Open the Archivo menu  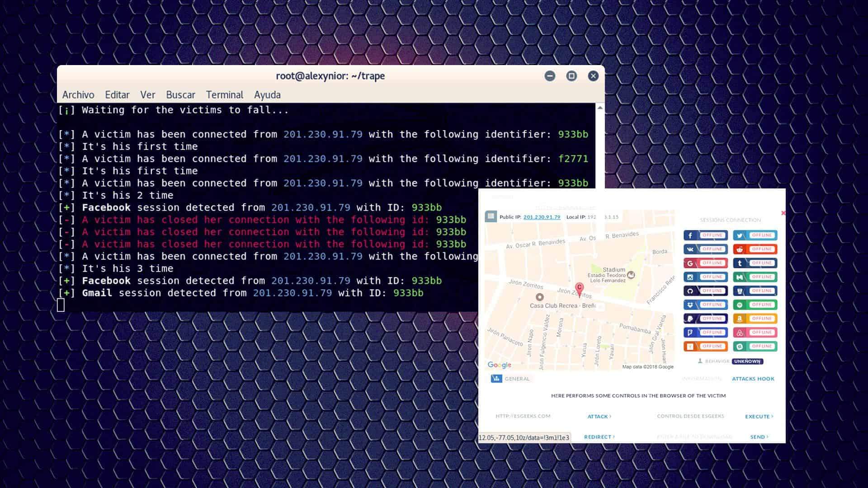(78, 95)
